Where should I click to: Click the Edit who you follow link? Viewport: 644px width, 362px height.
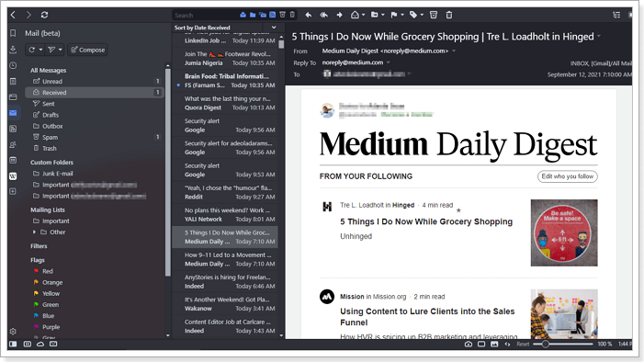click(567, 176)
